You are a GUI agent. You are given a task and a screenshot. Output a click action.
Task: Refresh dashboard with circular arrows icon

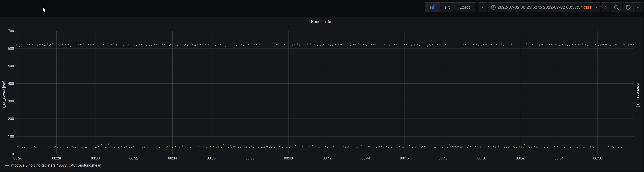point(628,7)
